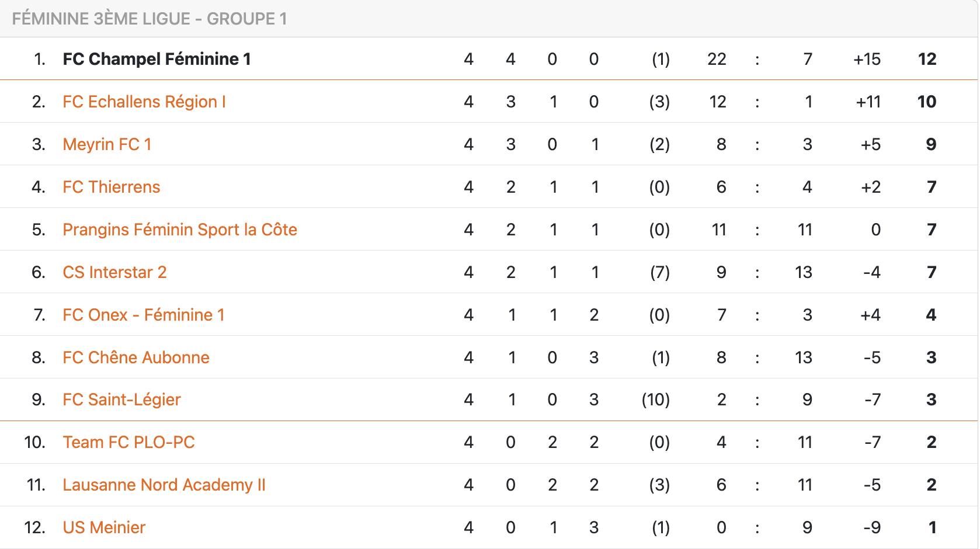Click the Féminine 3ème Ligue - Groupe 1 header

[150, 19]
